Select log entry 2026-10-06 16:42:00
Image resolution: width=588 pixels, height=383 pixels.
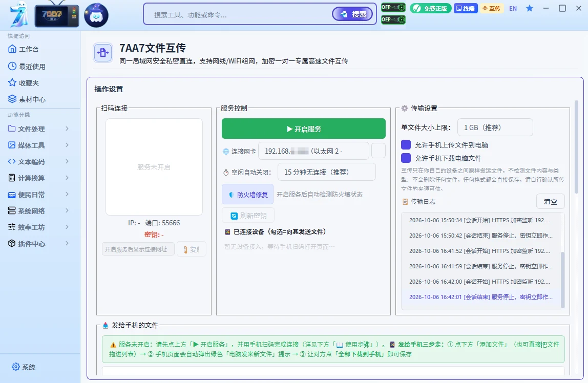coord(479,282)
